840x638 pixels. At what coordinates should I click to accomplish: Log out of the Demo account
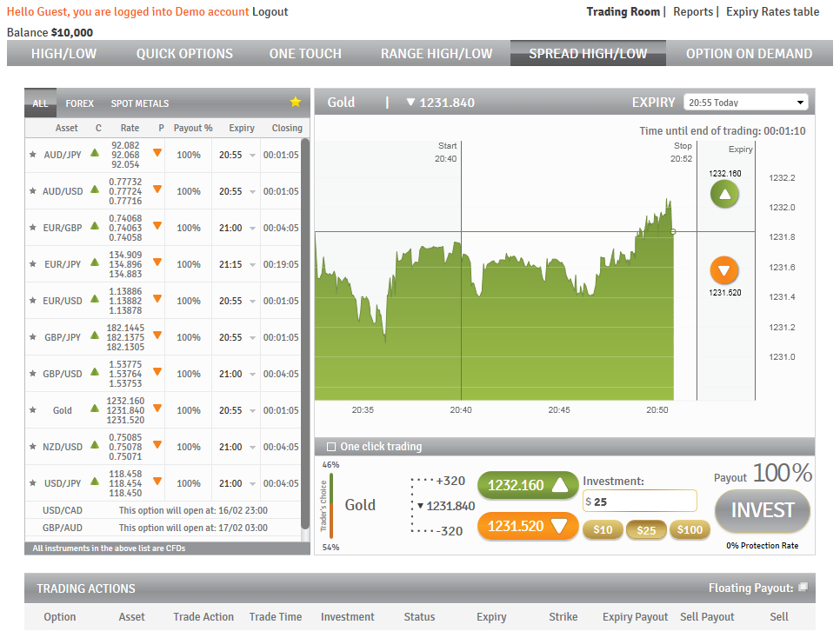pyautogui.click(x=270, y=12)
